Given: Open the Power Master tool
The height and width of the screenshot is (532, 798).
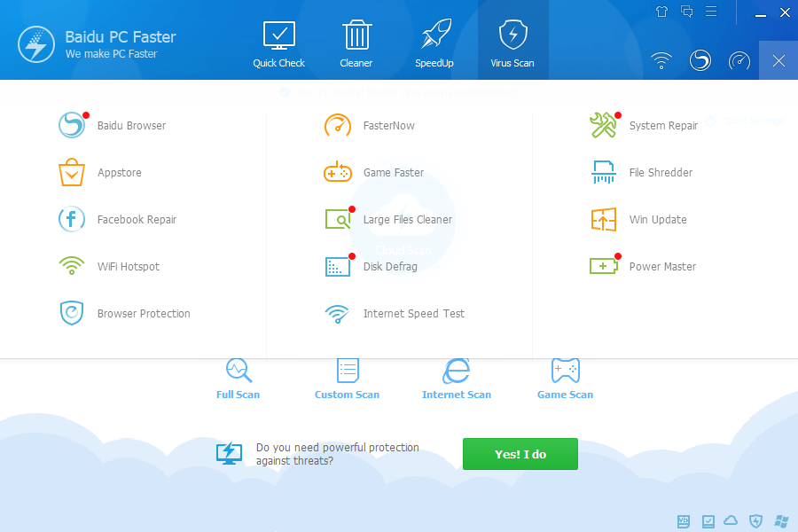Looking at the screenshot, I should (642, 266).
